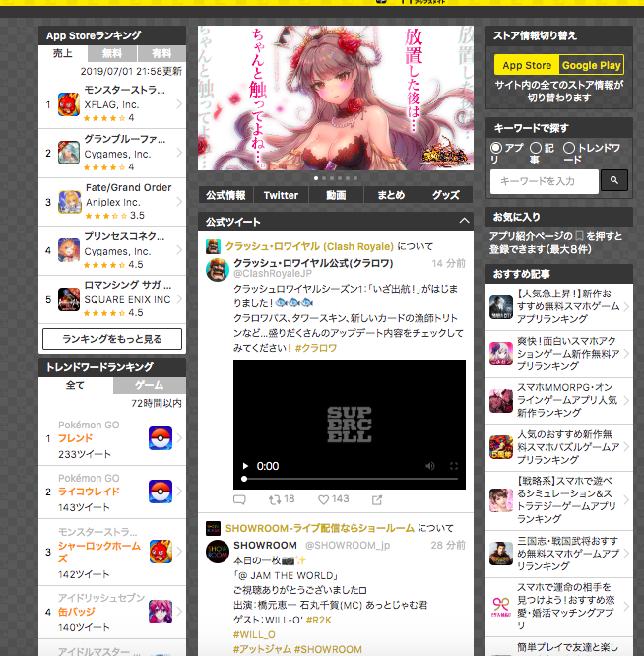Click the search magnifier button
Viewport: 644px width, 656px height.
coord(613,181)
